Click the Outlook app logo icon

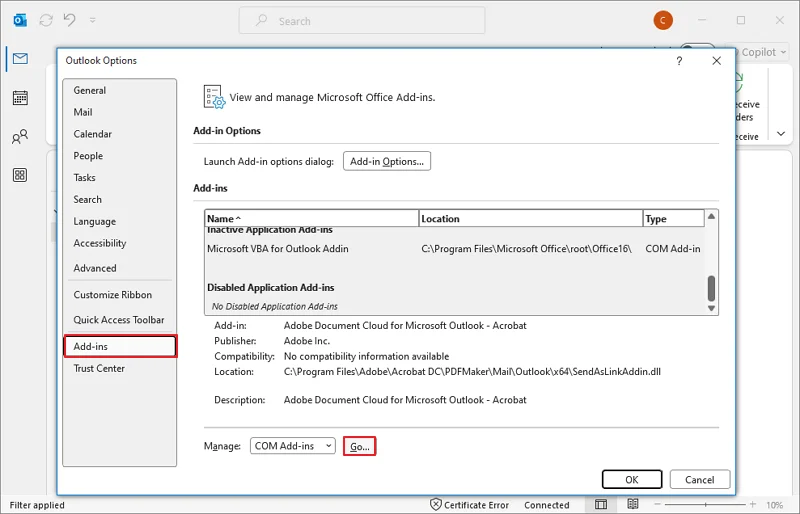click(x=20, y=20)
